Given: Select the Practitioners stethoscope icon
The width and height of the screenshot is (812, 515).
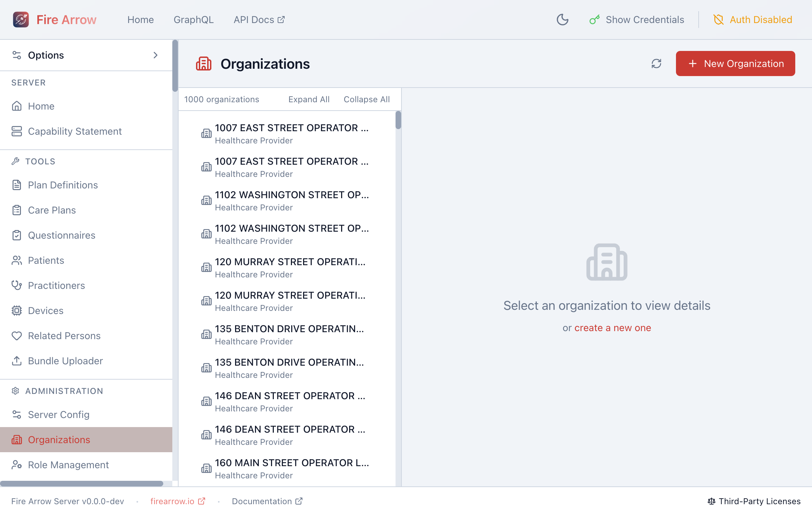Looking at the screenshot, I should click(x=17, y=285).
